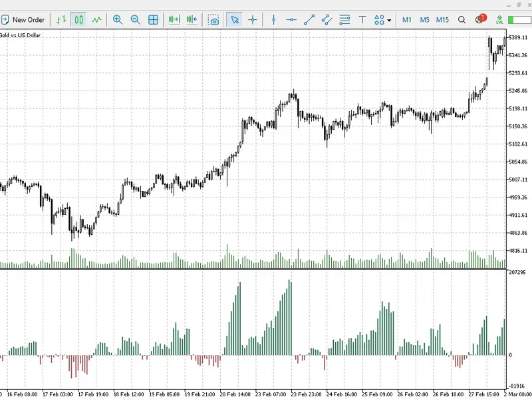532x399 pixels.
Task: Open the shapes objects icon
Action: click(379, 20)
